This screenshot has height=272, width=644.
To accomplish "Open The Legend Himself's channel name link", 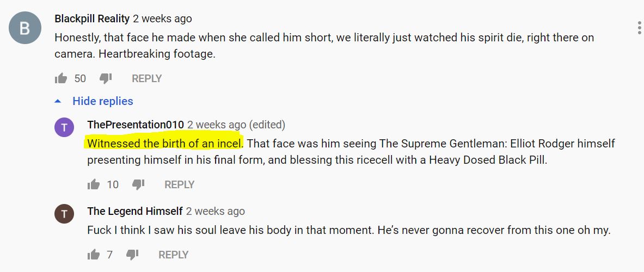I will (x=134, y=211).
